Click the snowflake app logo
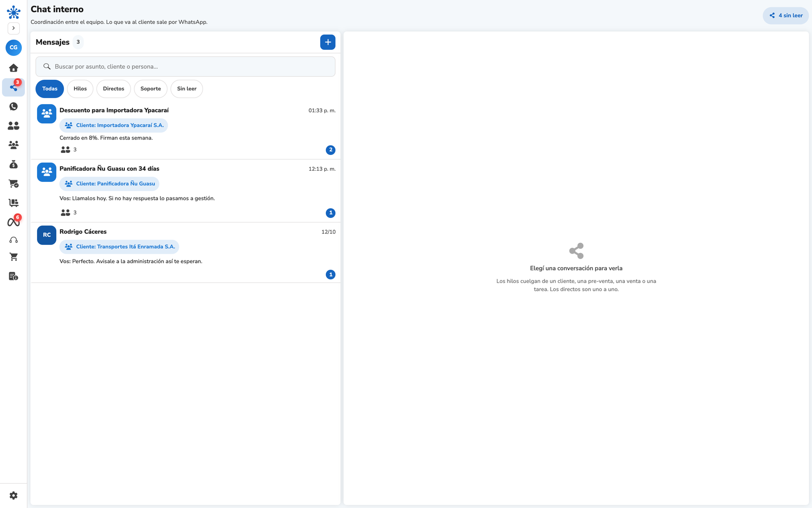The height and width of the screenshot is (508, 812). coord(14,12)
